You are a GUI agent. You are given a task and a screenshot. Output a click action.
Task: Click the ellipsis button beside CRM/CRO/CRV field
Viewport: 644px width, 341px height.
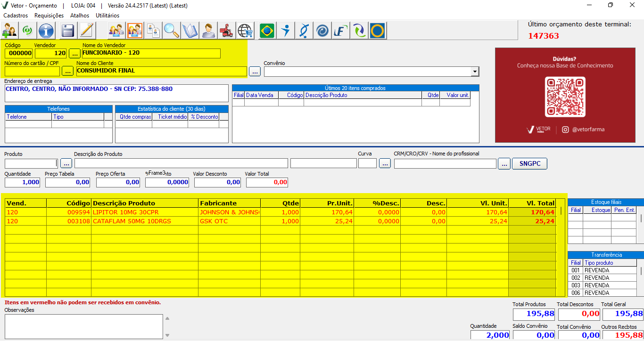[504, 163]
